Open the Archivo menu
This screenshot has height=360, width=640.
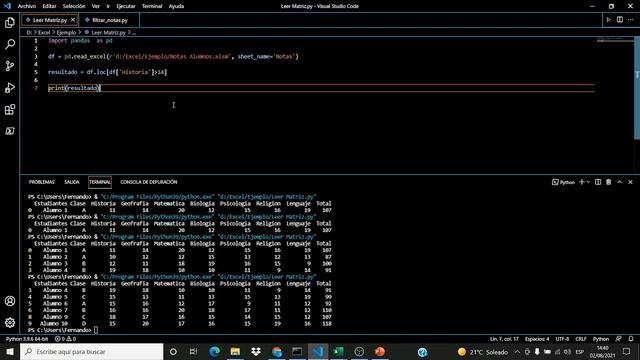pos(27,6)
